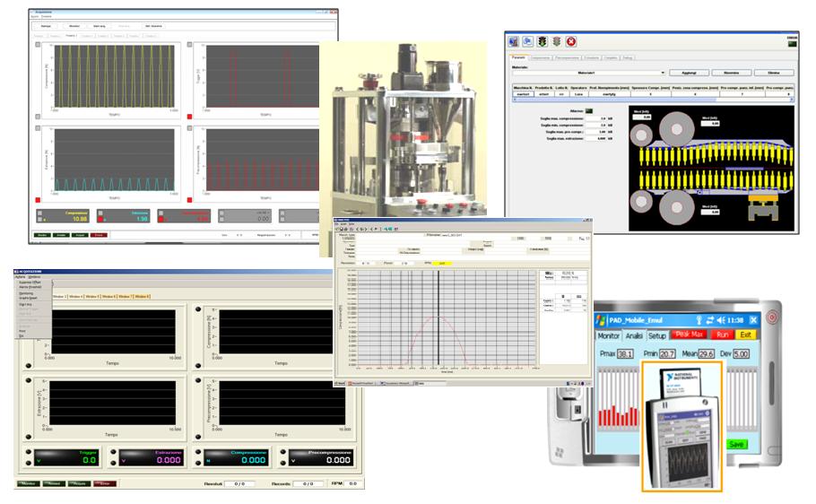Click Graphs reset in the open acquisition menu
The image size is (816, 504).
click(x=28, y=299)
